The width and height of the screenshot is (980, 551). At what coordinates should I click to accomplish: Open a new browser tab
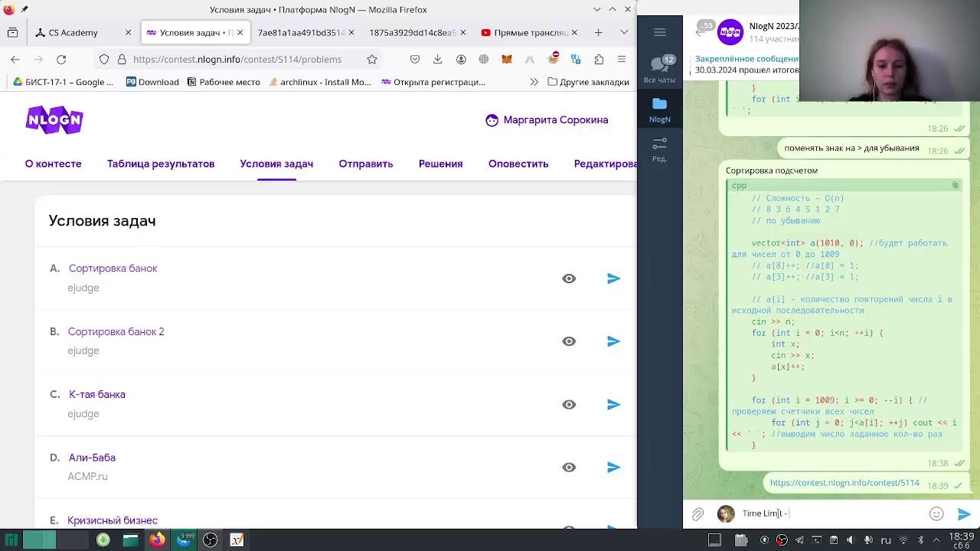[598, 32]
